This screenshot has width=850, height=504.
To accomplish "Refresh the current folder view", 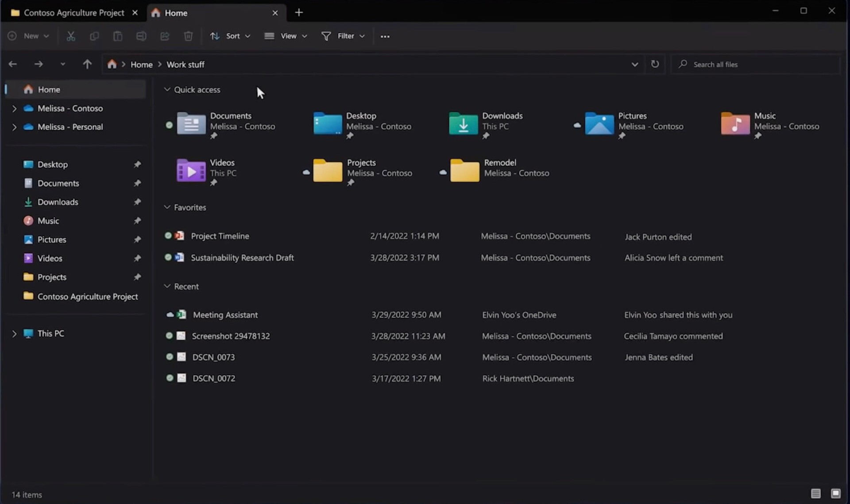I will click(655, 64).
